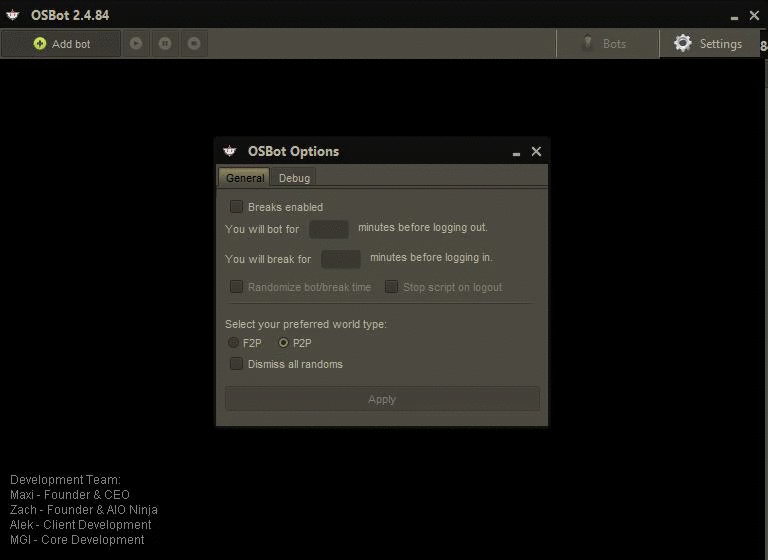The width and height of the screenshot is (768, 560).
Task: Click the text 'Alek - Client Development'
Action: click(x=81, y=525)
